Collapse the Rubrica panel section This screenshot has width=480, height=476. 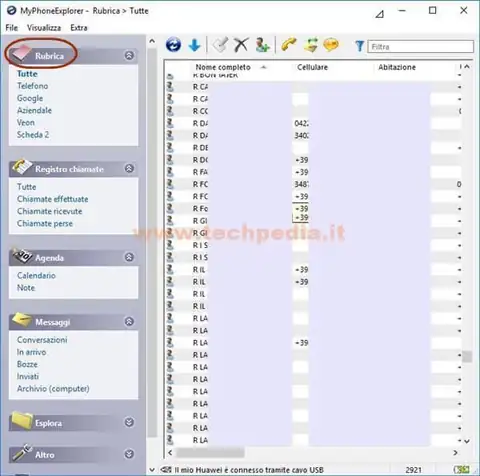coord(129,55)
